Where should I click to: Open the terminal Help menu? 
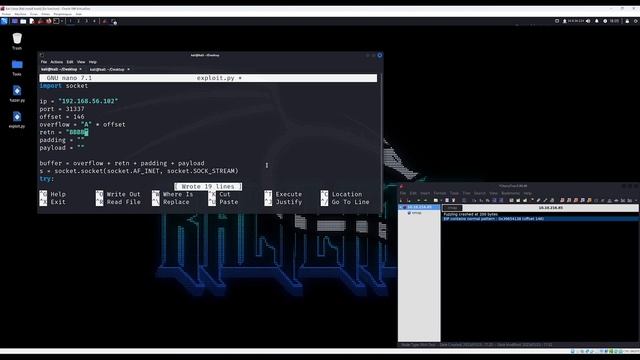click(93, 62)
